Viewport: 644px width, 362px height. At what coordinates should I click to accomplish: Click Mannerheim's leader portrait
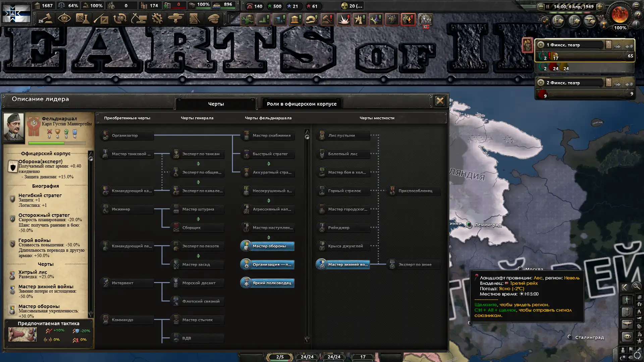click(14, 127)
